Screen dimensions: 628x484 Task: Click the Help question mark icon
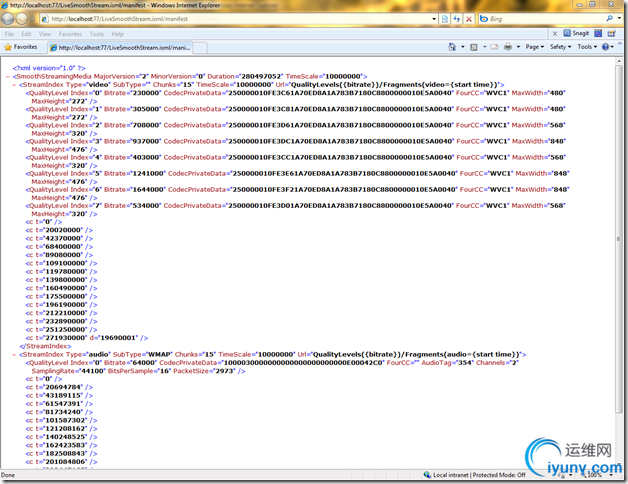point(605,47)
